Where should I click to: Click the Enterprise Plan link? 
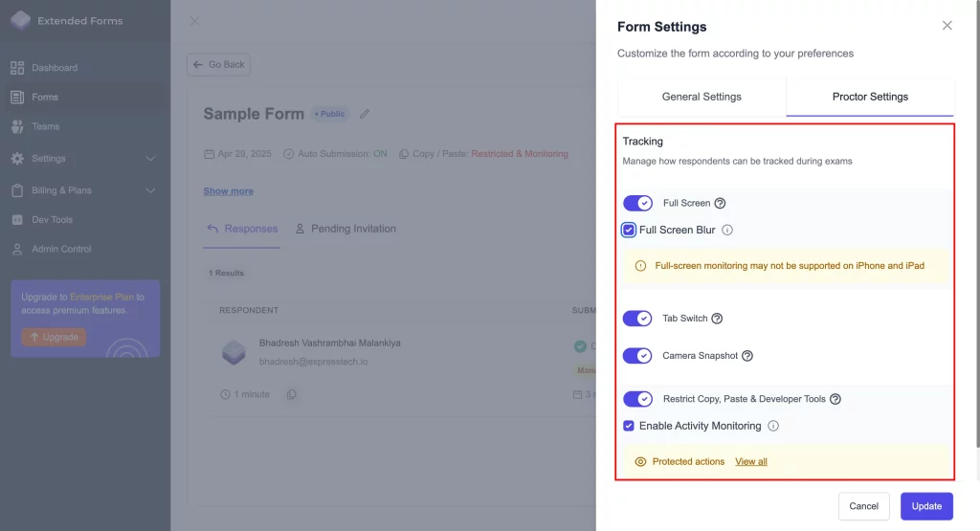[101, 297]
